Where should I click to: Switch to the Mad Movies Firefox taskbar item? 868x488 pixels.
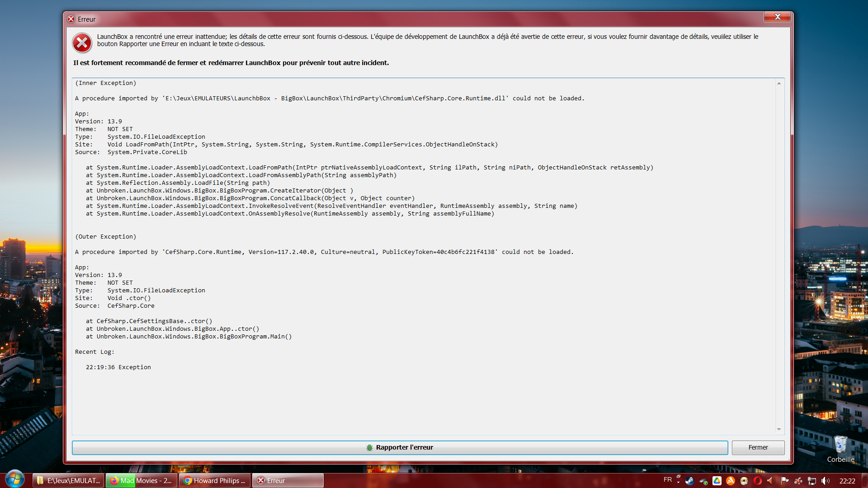pyautogui.click(x=142, y=480)
